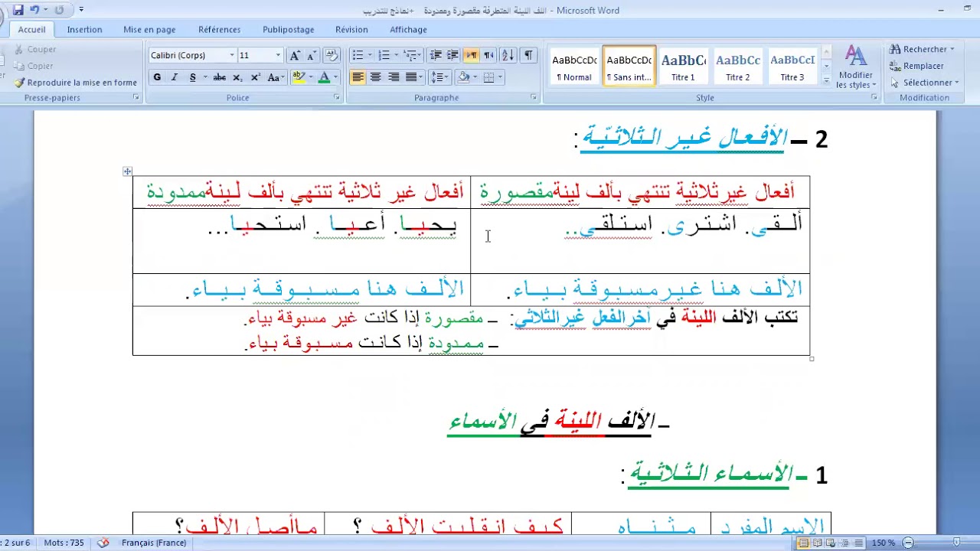Click the table move handle
Image resolution: width=980 pixels, height=551 pixels.
pyautogui.click(x=127, y=171)
